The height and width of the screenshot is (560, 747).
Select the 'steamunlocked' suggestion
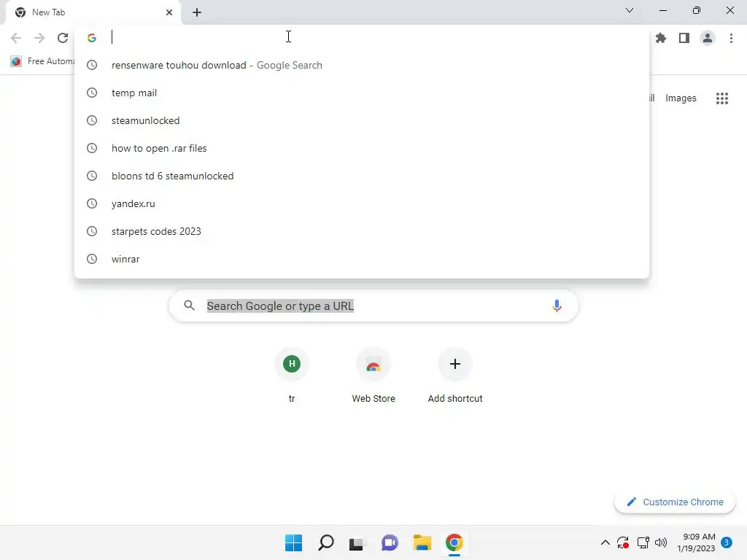[362, 120]
